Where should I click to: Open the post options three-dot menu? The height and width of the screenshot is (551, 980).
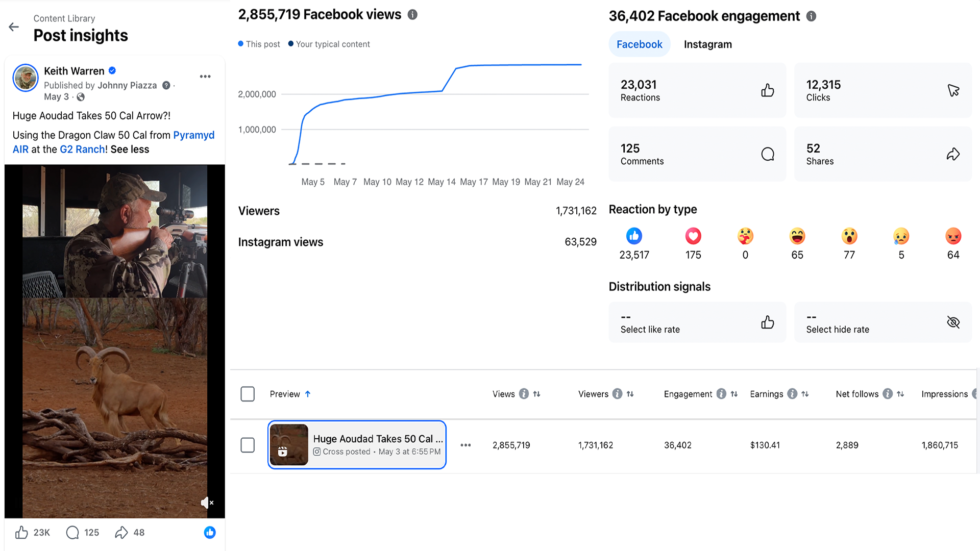(205, 77)
